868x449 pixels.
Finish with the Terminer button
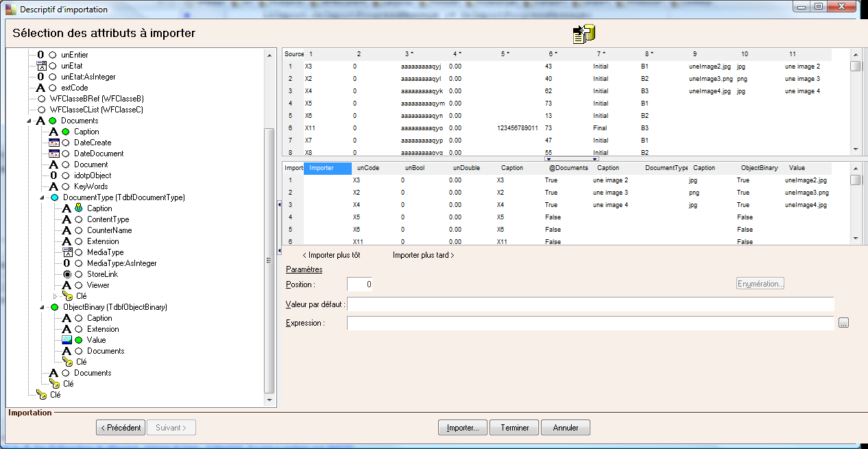(x=514, y=428)
